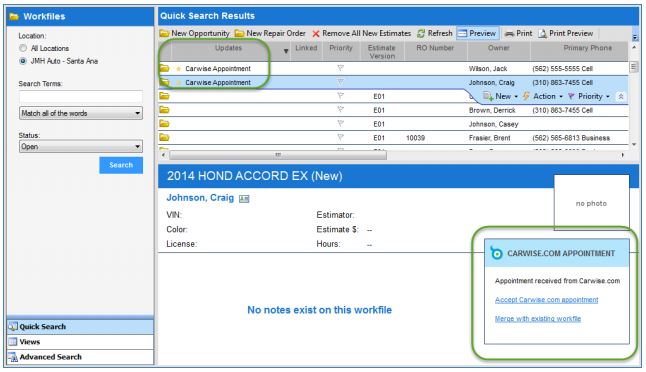
Task: Click contact card icon beside Johnson, Craig
Action: tap(244, 199)
